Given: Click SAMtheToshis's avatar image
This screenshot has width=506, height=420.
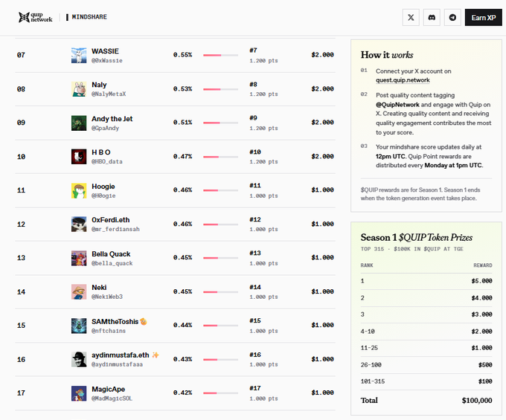Looking at the screenshot, I should click(x=79, y=326).
